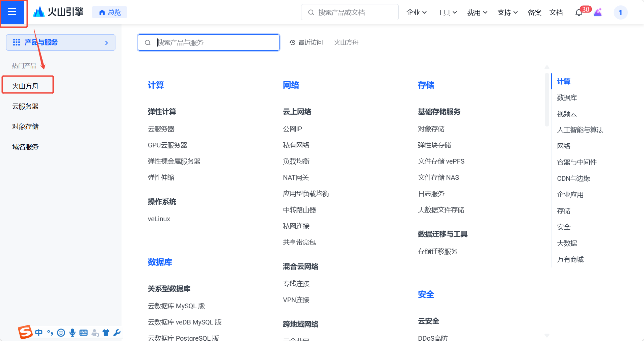Open 弹性块存储 product
The width and height of the screenshot is (644, 341).
click(x=435, y=145)
